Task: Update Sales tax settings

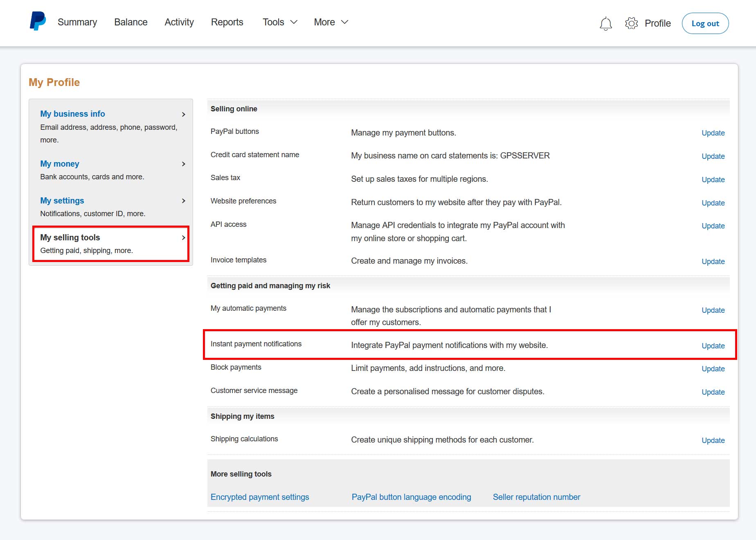Action: tap(713, 180)
